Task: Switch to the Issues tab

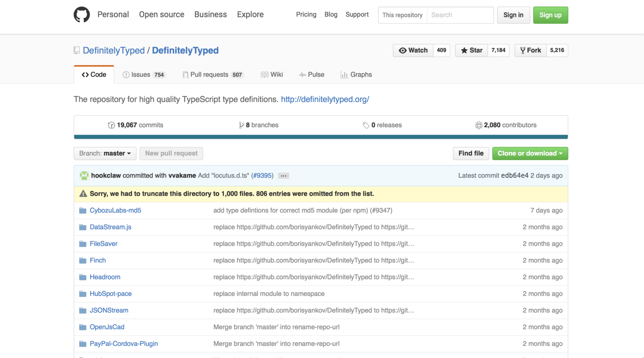Action: (144, 74)
